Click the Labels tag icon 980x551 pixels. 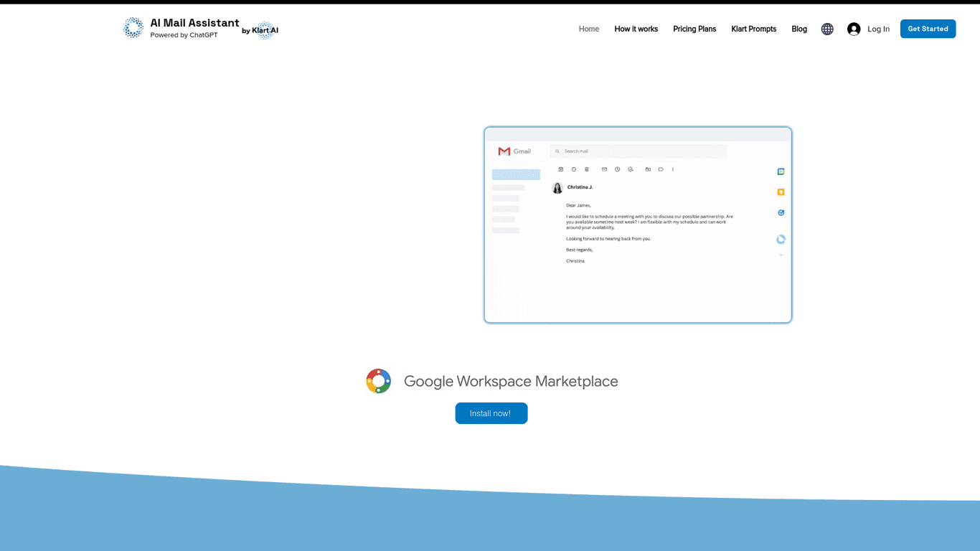click(661, 169)
